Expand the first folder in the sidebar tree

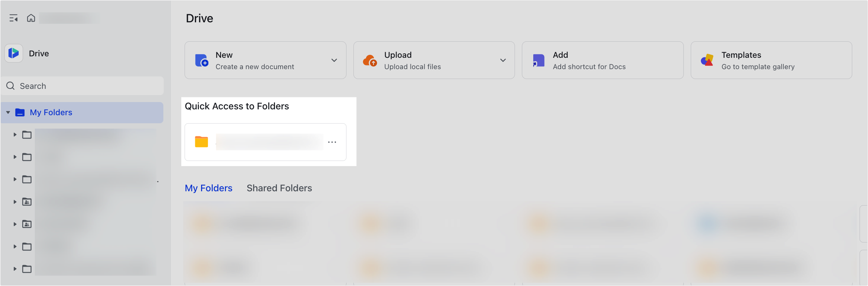[15, 135]
